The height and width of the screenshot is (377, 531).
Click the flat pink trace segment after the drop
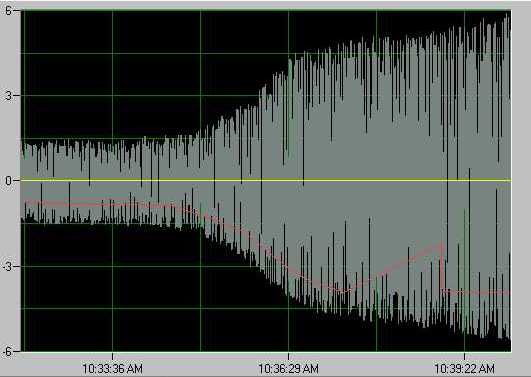coord(477,292)
